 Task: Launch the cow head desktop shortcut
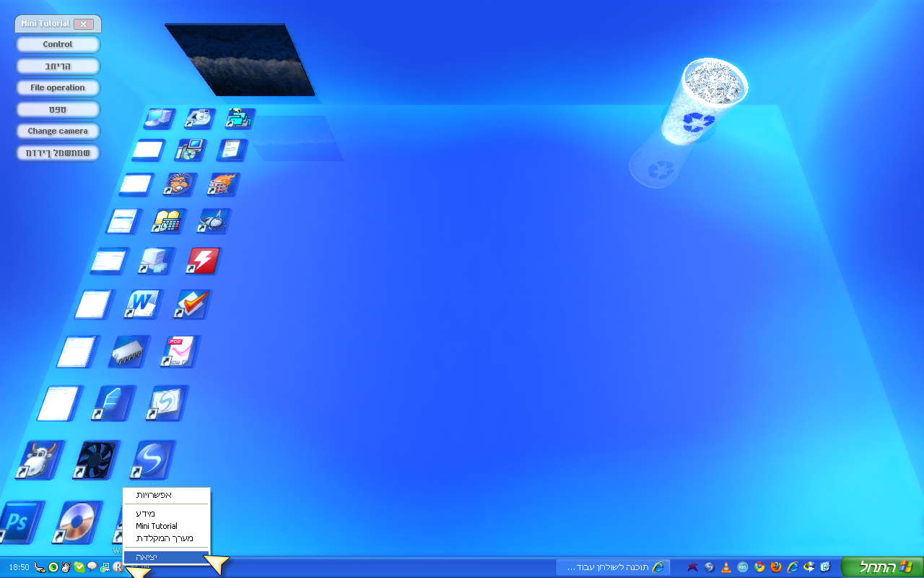pyautogui.click(x=39, y=460)
